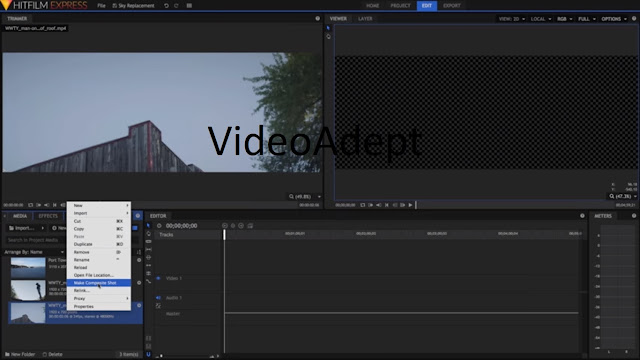Image resolution: width=640 pixels, height=360 pixels.
Task: Click the Undo arrow in top bar
Action: pyautogui.click(x=166, y=6)
